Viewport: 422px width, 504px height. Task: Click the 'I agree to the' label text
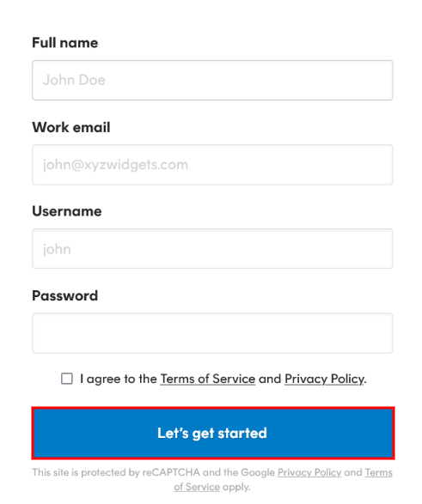click(119, 379)
